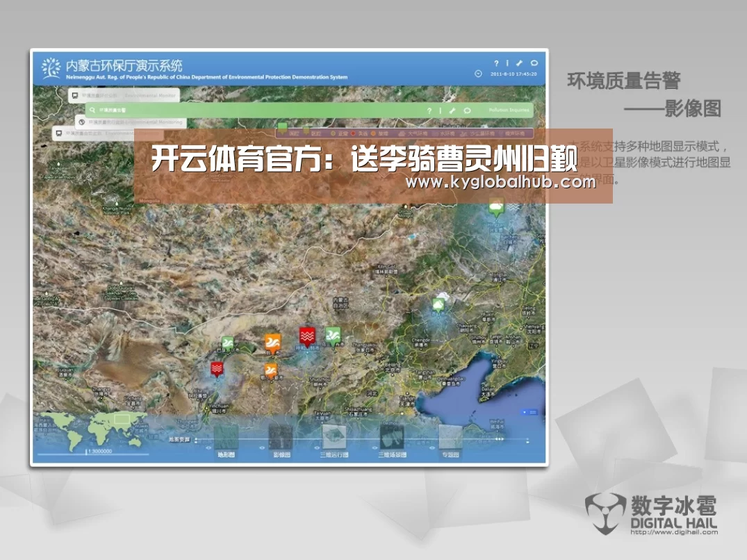Select the 三维运行图 thumbnail
Screen dimensions: 747x560
pos(334,436)
